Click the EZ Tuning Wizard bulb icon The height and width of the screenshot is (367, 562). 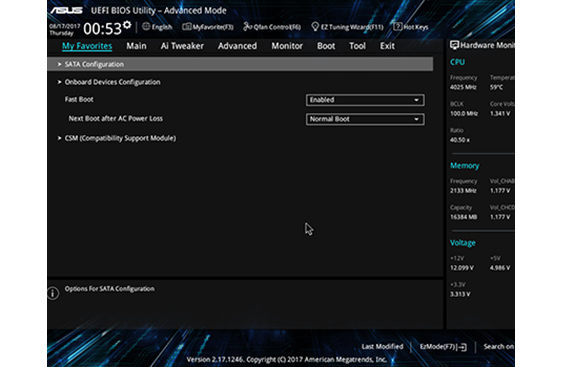315,27
